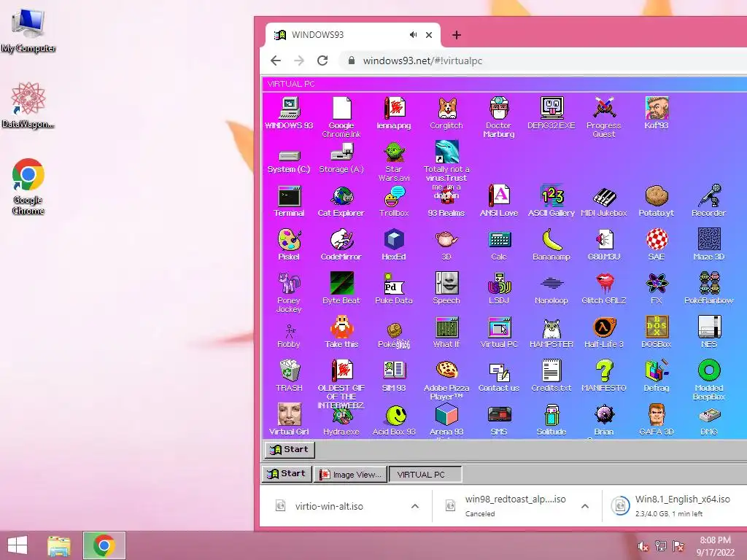The width and height of the screenshot is (747, 560).
Task: Launch DOSBox icon
Action: [657, 332]
